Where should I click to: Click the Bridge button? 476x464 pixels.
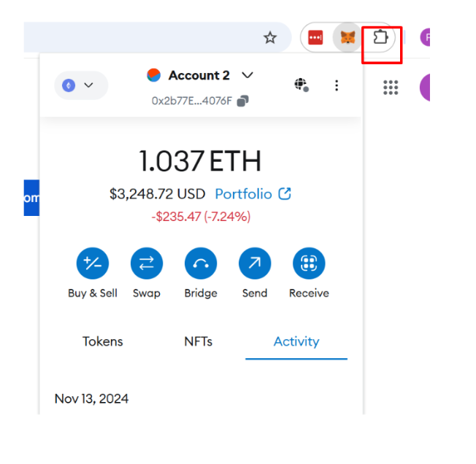coord(201,264)
